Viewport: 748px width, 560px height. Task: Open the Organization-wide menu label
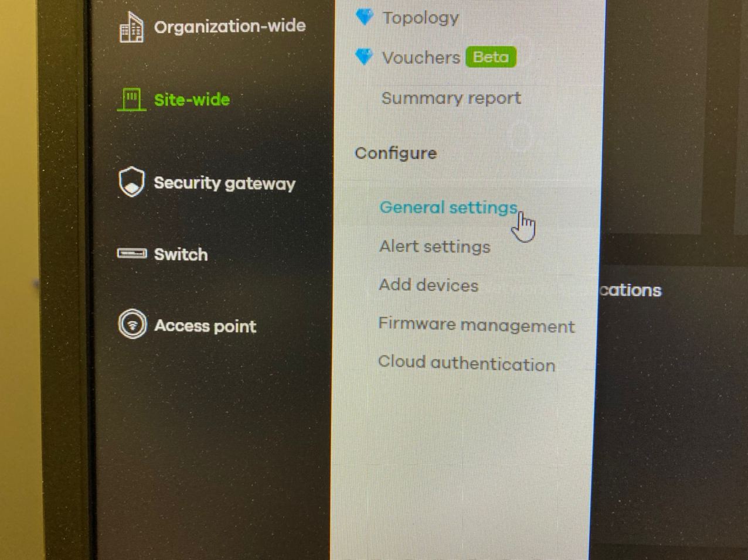coord(230,26)
